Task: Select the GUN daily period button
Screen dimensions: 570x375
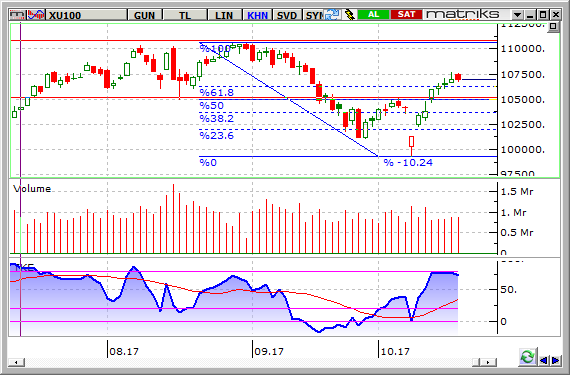Action: click(145, 15)
